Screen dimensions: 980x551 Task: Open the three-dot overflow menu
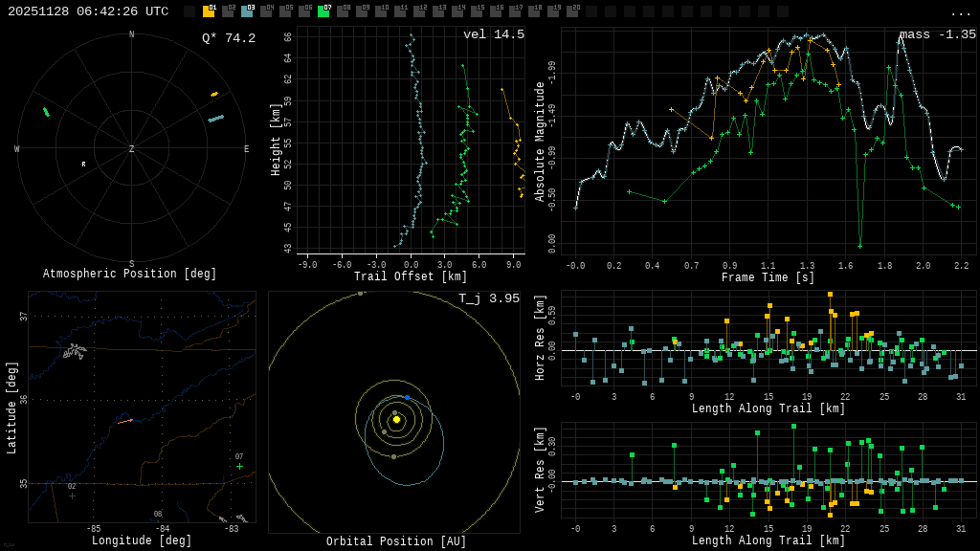pos(960,12)
